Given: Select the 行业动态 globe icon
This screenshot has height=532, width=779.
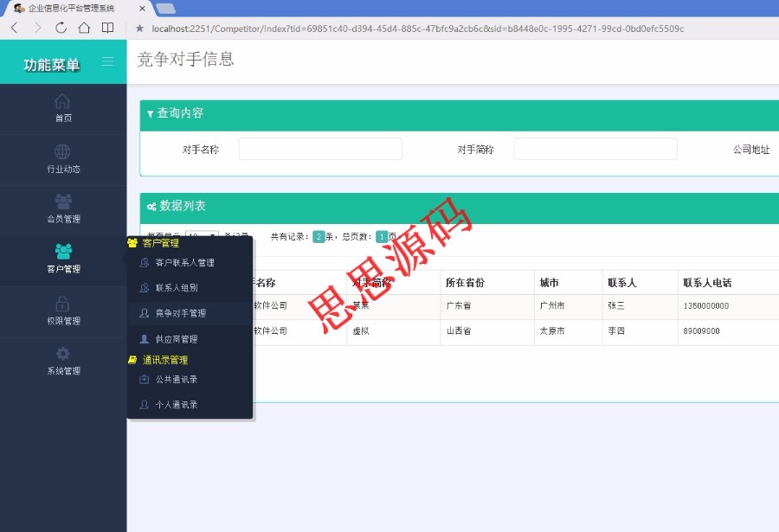Looking at the screenshot, I should [63, 153].
